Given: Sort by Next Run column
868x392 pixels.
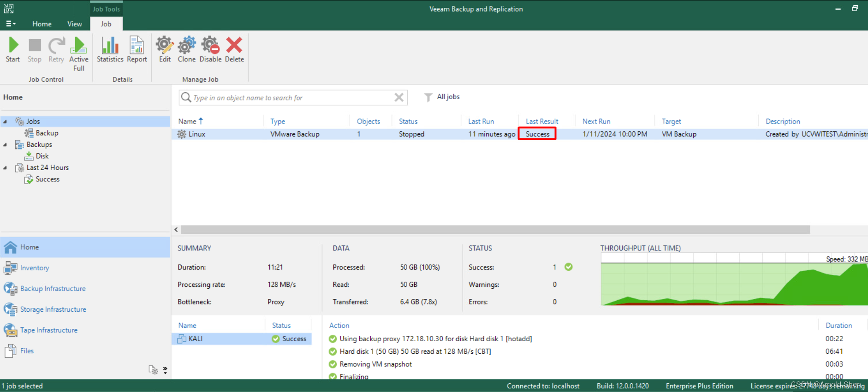Looking at the screenshot, I should pos(596,121).
